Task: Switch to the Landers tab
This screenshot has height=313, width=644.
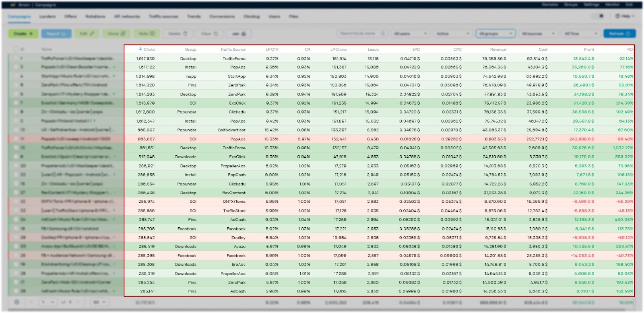Action: click(47, 16)
